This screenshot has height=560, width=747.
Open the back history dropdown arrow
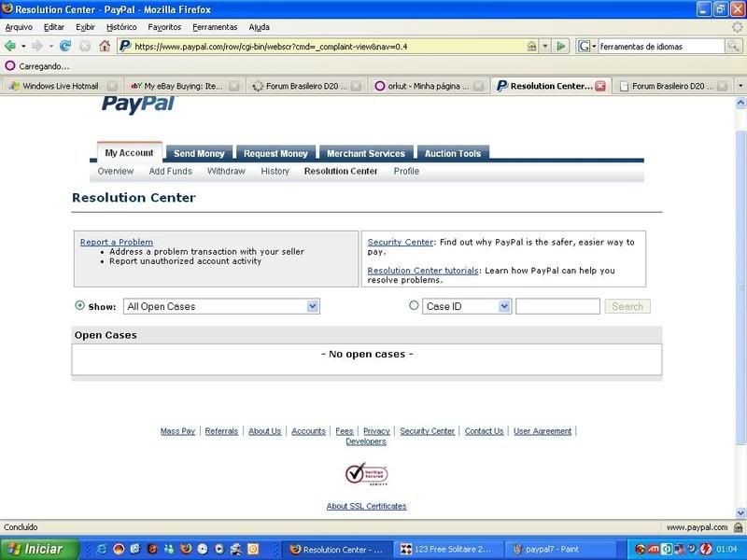(x=23, y=46)
